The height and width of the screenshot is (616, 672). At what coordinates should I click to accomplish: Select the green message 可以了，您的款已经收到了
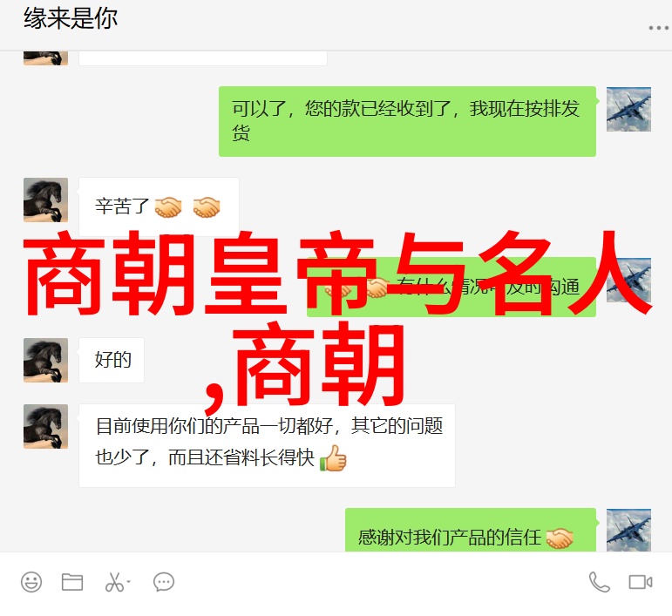click(407, 122)
